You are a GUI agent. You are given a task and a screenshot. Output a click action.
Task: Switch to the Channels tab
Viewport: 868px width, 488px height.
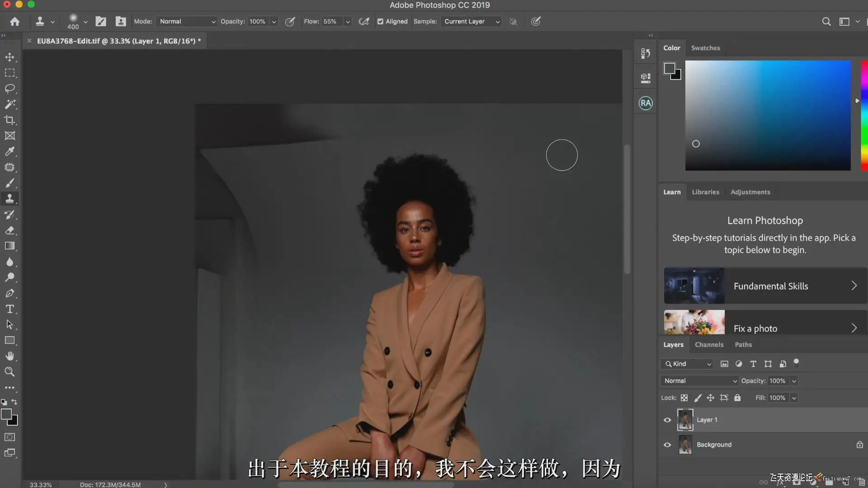coord(709,345)
